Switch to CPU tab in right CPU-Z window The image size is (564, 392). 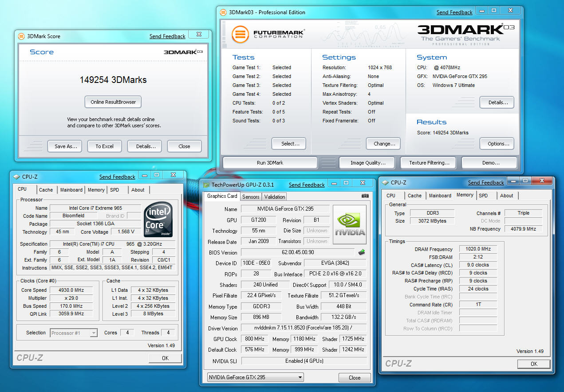point(391,196)
